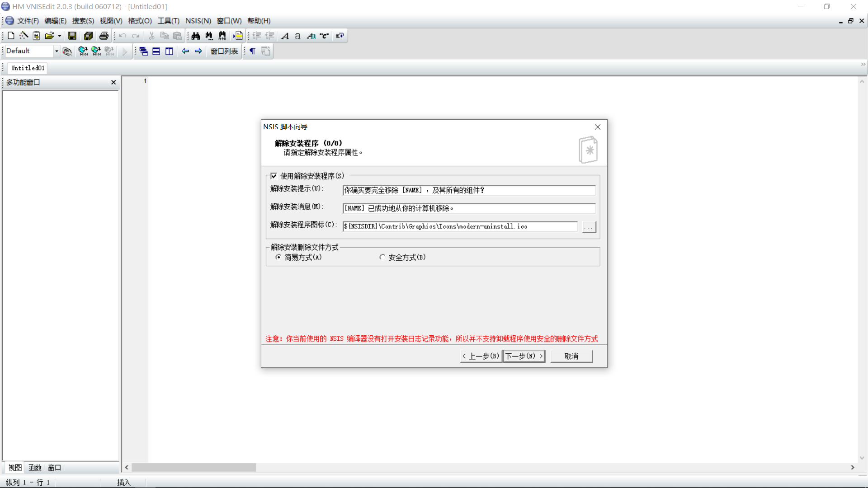Browse for uninstaller icon with ... button
Image resolution: width=868 pixels, height=488 pixels.
click(x=589, y=227)
